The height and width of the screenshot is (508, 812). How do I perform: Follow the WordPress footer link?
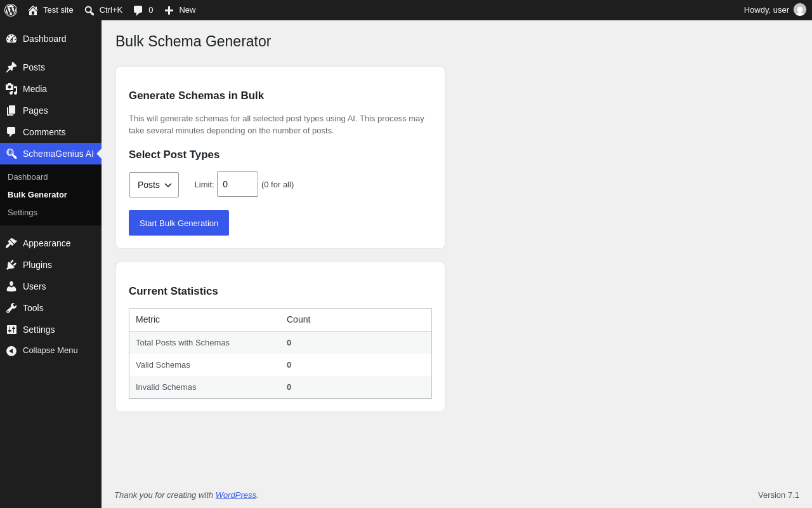(x=236, y=495)
